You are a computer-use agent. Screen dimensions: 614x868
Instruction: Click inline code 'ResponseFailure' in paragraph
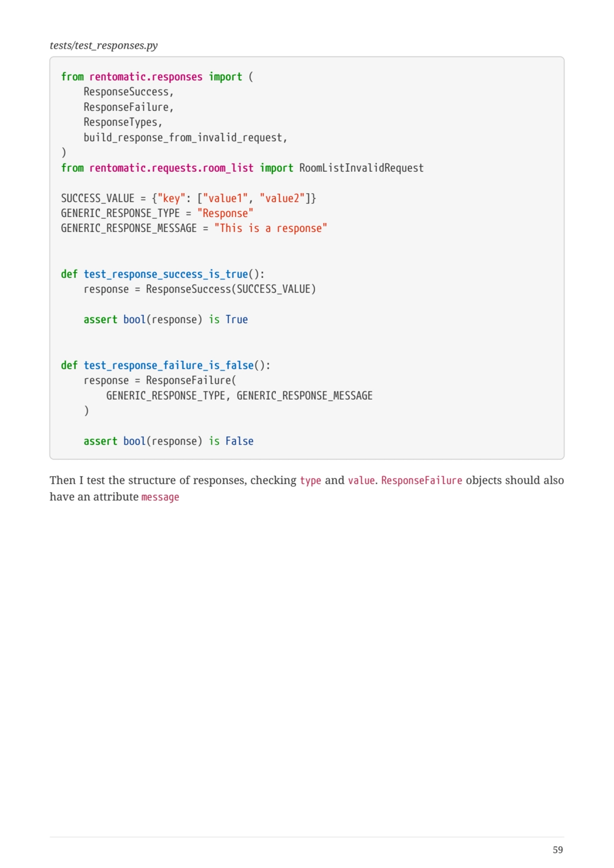point(422,480)
